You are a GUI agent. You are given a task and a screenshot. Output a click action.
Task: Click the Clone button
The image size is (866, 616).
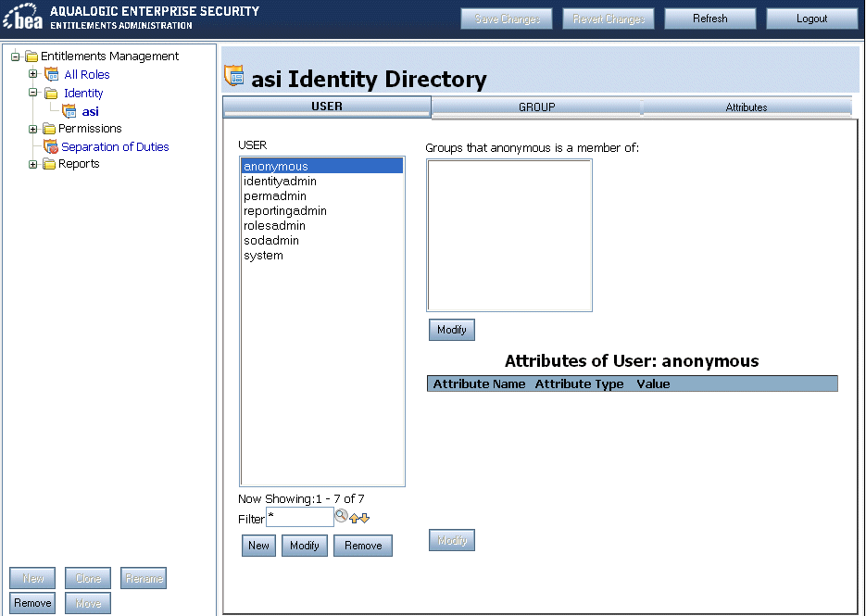[x=88, y=578]
